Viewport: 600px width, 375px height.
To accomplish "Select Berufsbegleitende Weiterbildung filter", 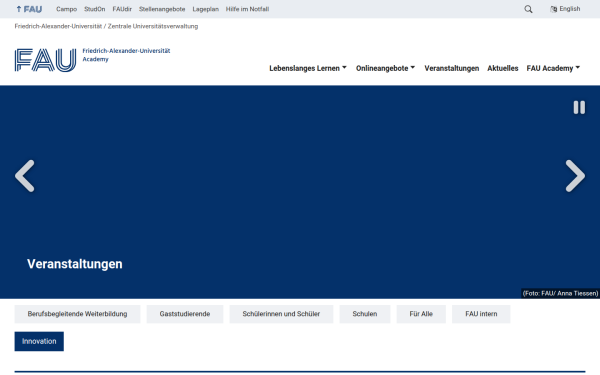I will pyautogui.click(x=77, y=314).
